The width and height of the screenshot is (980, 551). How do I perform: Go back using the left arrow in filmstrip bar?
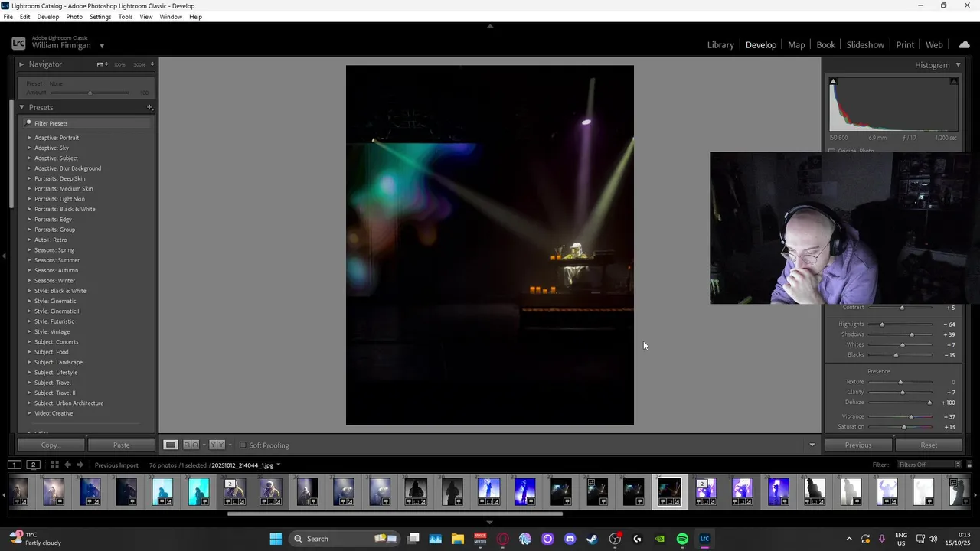[67, 465]
